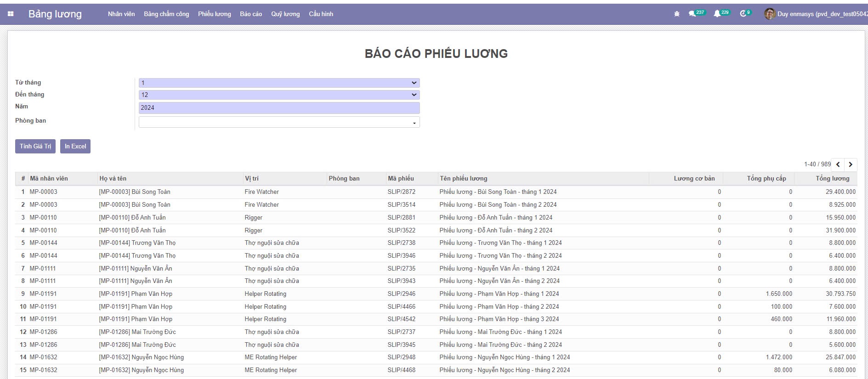Open the activities clock icon

[743, 14]
